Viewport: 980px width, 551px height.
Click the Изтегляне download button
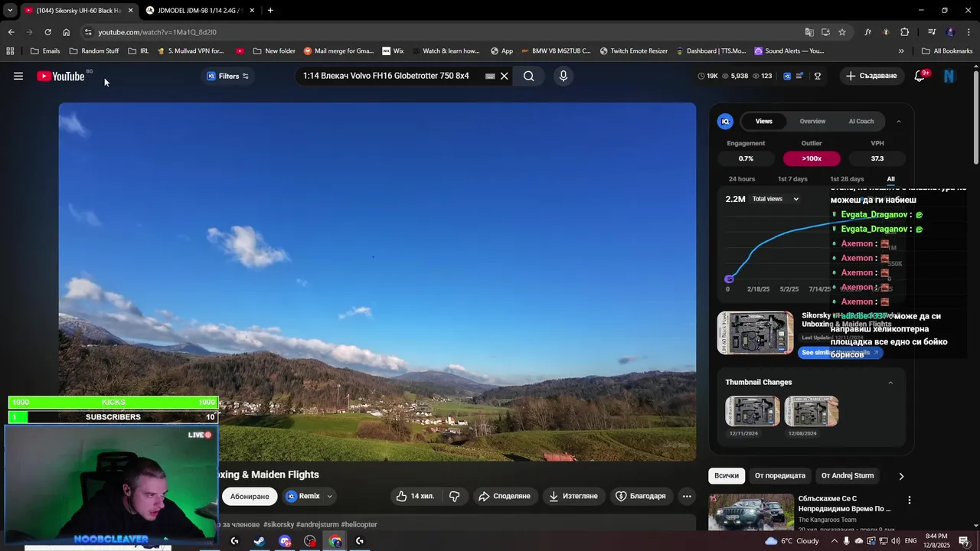(x=573, y=496)
